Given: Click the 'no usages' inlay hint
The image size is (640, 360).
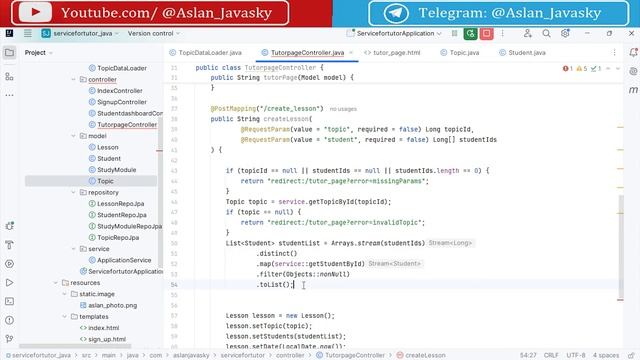Looking at the screenshot, I should (343, 109).
